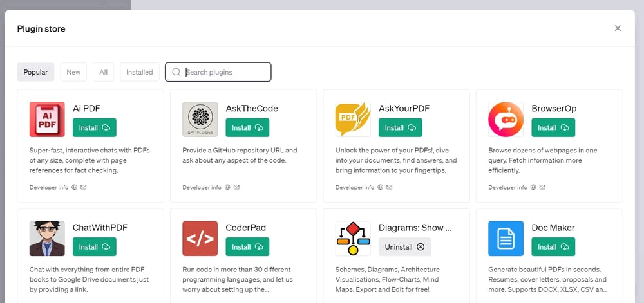644x303 pixels.
Task: Open the Doc Maker document logo
Action: tap(506, 239)
